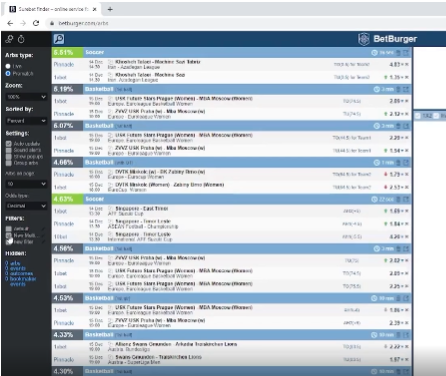This screenshot has height=376, width=446.
Task: Expand the dropdown arrow next to odds 4.83
Action: click(x=403, y=64)
